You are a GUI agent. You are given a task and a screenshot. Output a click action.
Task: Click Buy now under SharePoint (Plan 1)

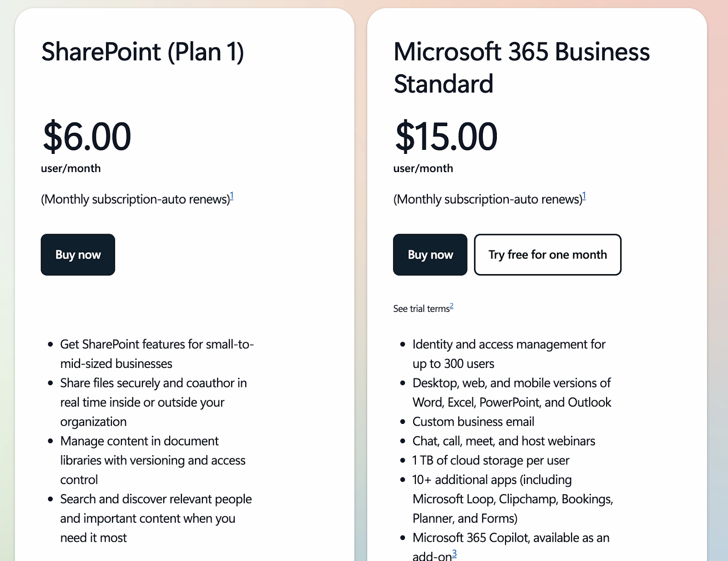tap(78, 255)
